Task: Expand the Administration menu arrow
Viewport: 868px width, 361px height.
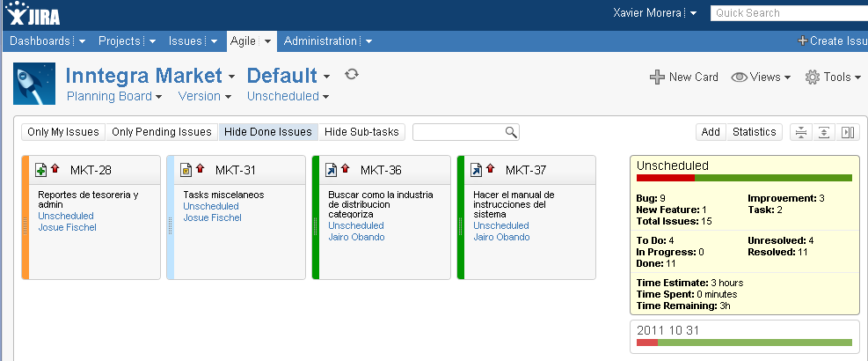Action: point(368,41)
